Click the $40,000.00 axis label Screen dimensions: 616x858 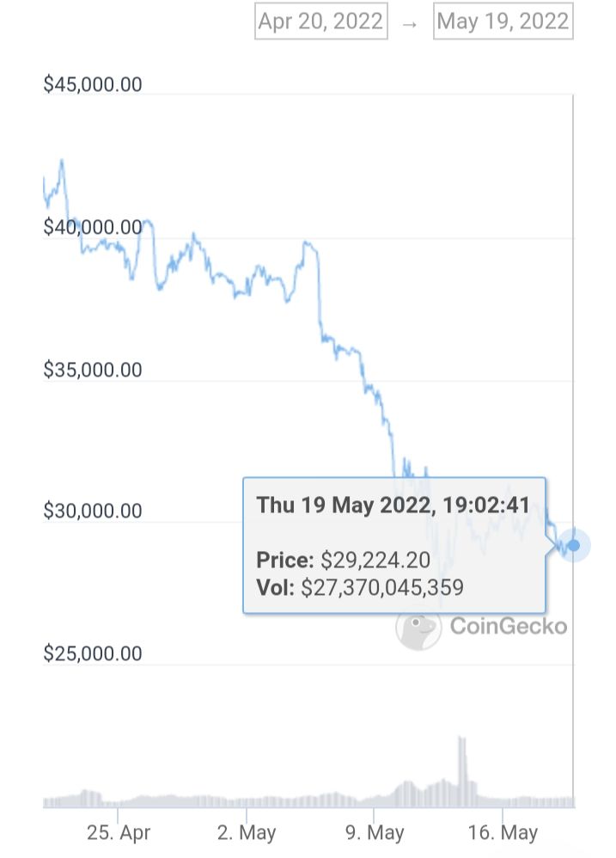pos(93,227)
